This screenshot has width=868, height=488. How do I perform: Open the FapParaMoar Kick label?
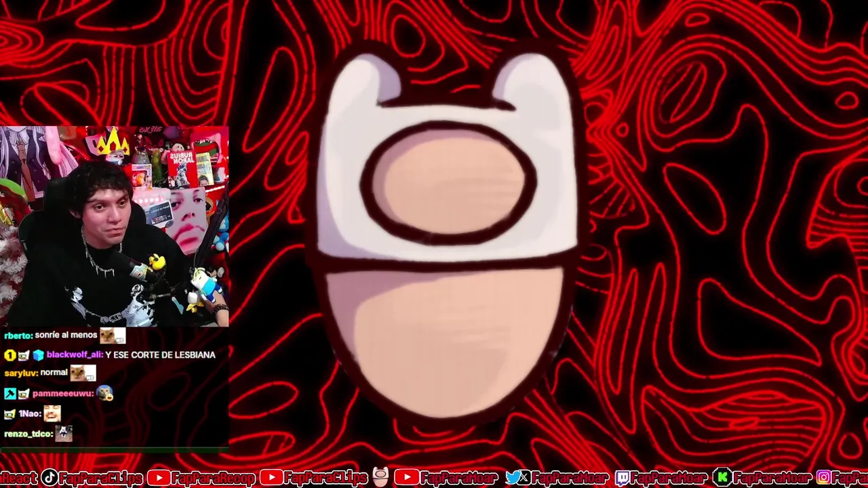(772, 478)
